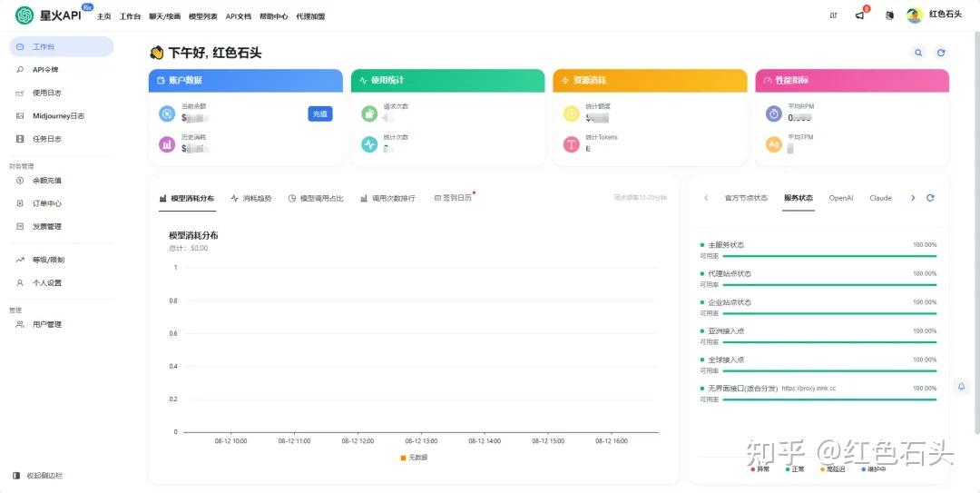Click the 总计: $0.00 text
The height and width of the screenshot is (493, 980).
coord(188,249)
